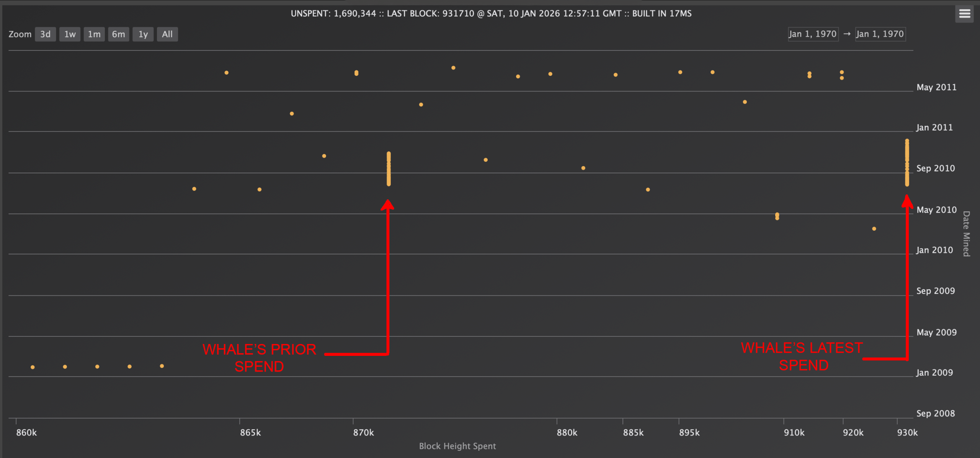Select the 1w zoom preset
Image resolution: width=980 pixels, height=458 pixels.
coord(70,34)
